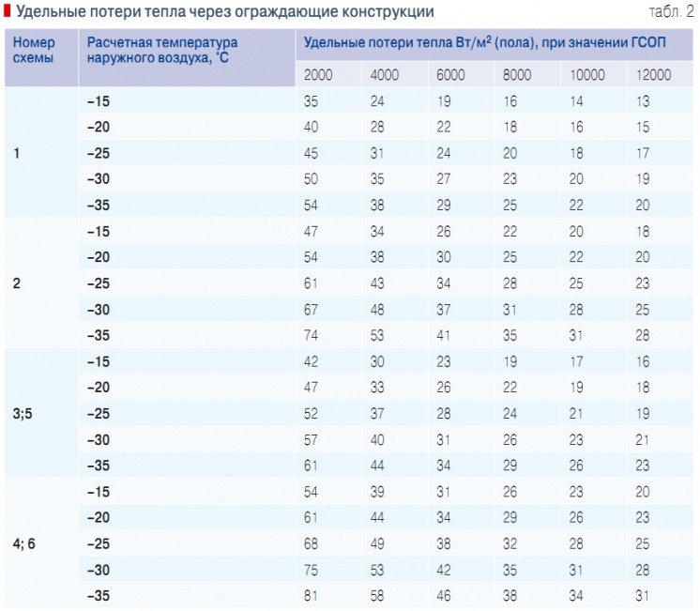This screenshot has height=611, width=700.
Task: Select scheme number 1 cell
Action: (17, 152)
